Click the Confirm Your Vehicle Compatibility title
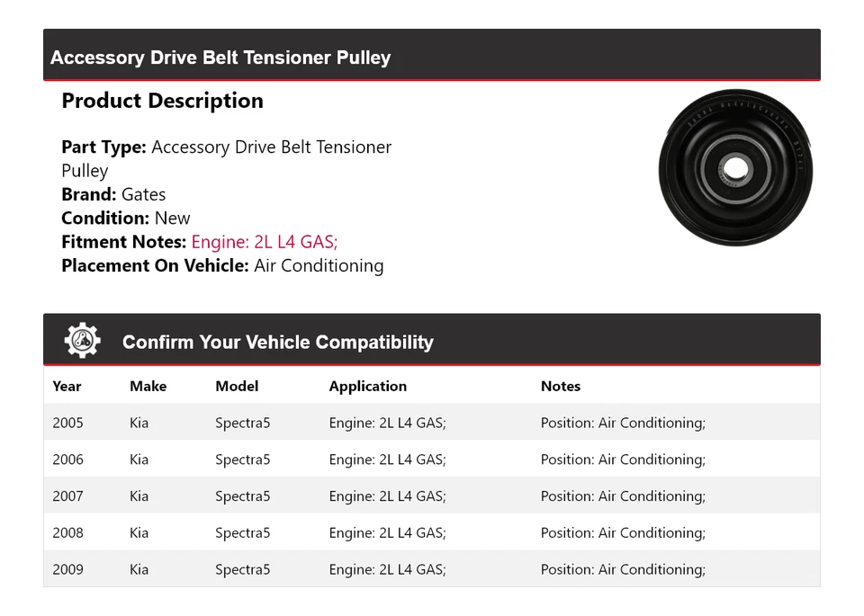Screen dimensions: 864x616 277,343
